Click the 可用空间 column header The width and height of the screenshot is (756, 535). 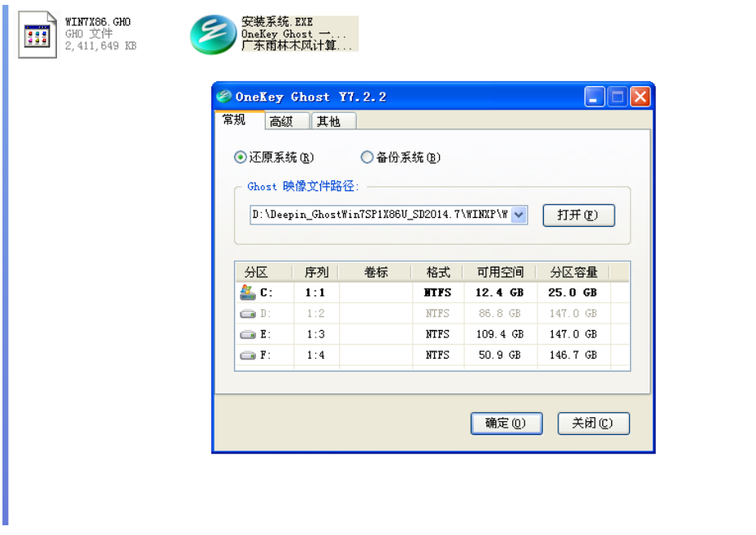500,272
